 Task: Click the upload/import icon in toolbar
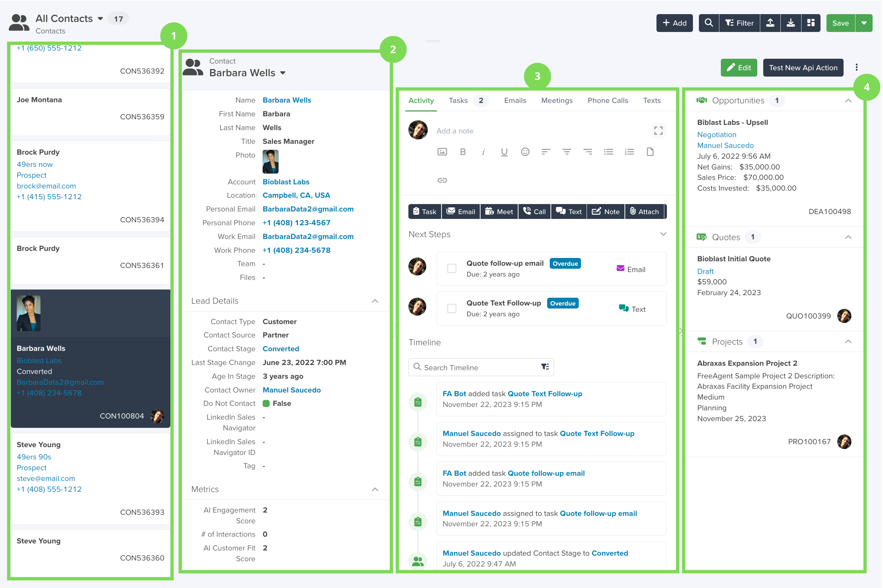tap(770, 23)
